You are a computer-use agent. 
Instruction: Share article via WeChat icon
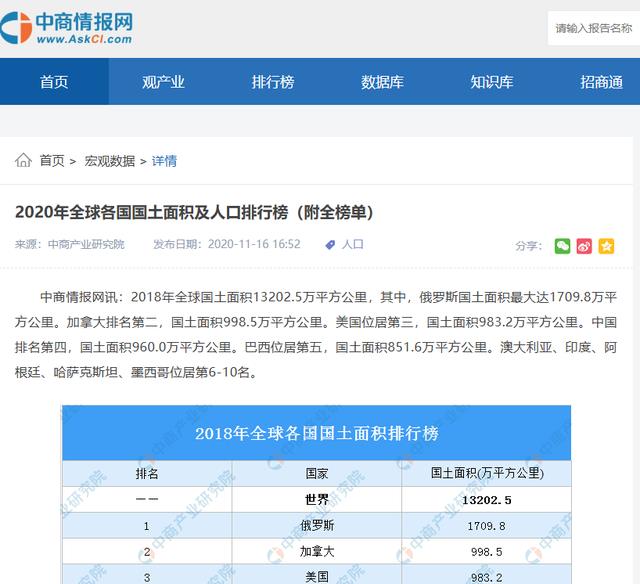(562, 246)
